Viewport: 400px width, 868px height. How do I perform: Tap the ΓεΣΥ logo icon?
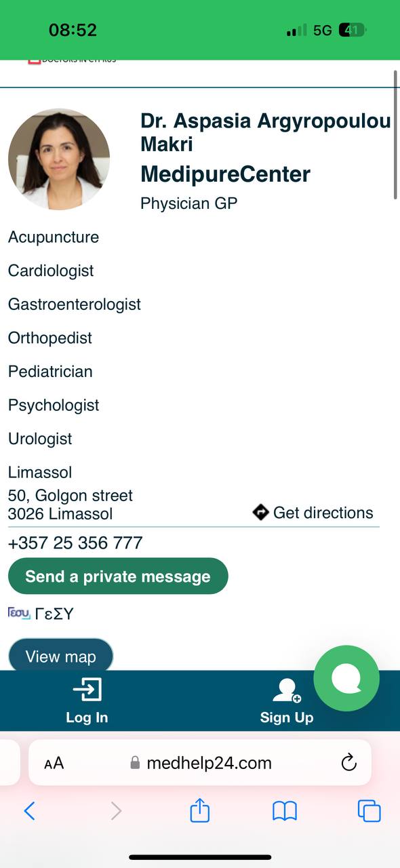19,613
